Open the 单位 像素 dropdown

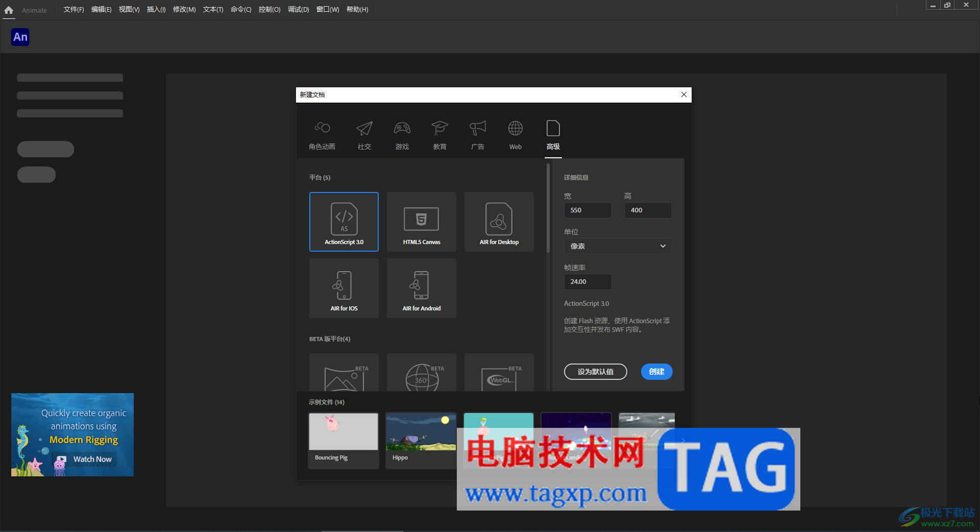pos(618,246)
